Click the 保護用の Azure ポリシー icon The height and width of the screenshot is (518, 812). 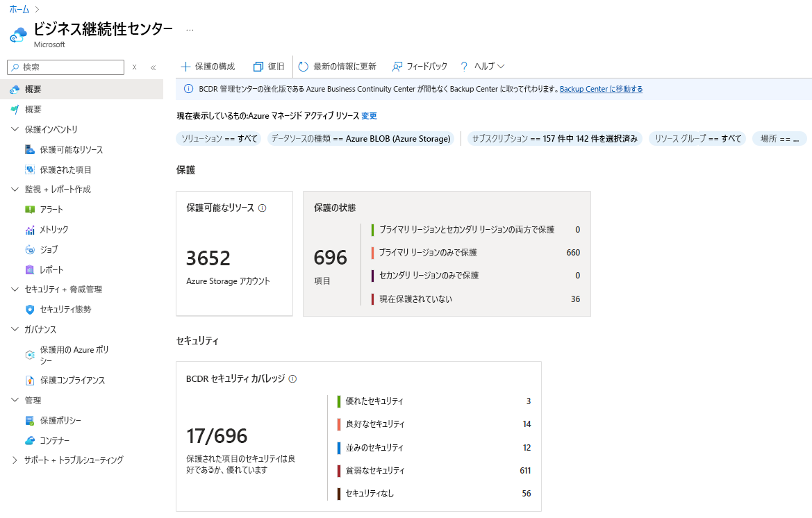tap(30, 355)
